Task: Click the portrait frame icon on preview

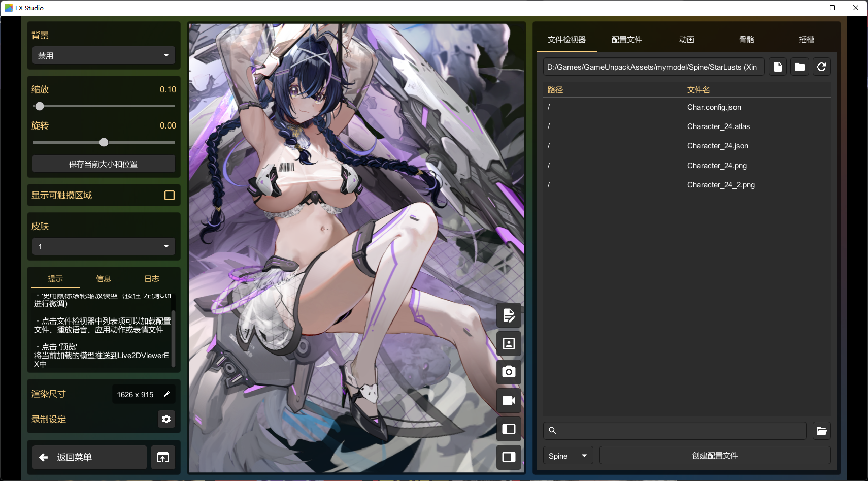Action: click(509, 344)
